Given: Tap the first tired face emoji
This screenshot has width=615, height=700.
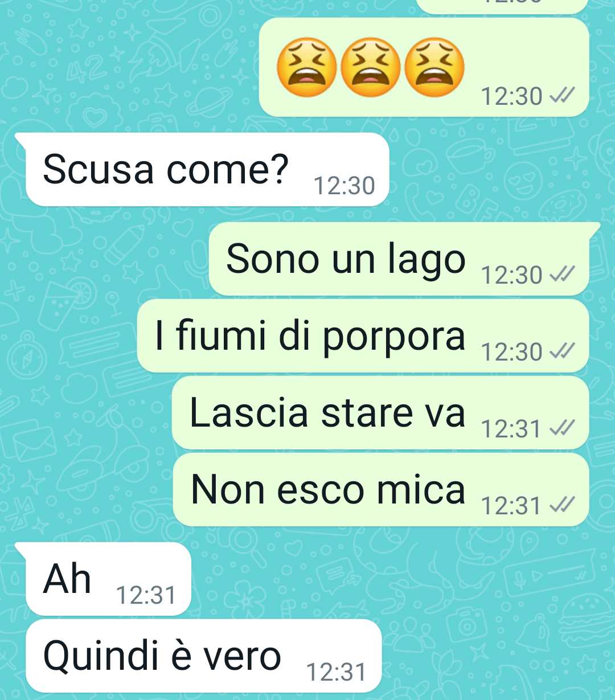Looking at the screenshot, I should pos(306,67).
